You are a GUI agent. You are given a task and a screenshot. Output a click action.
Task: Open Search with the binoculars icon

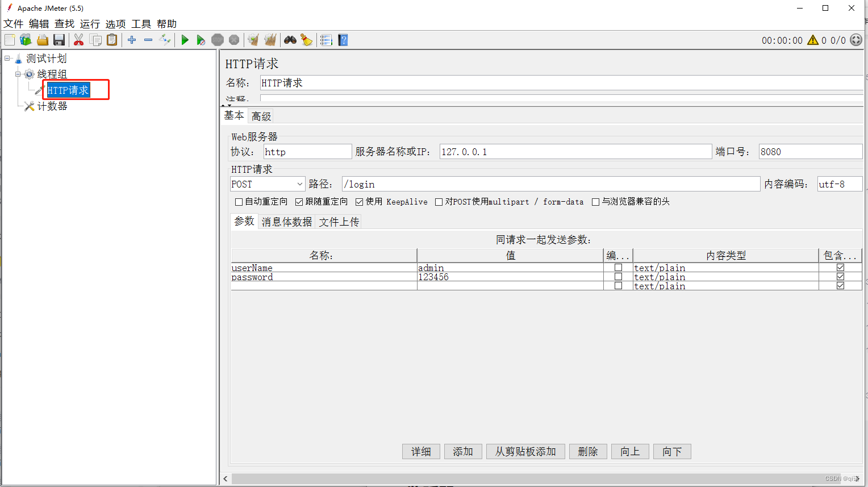pyautogui.click(x=290, y=40)
